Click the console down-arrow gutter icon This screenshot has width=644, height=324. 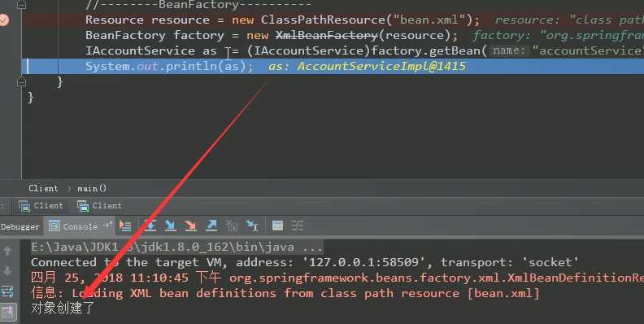(x=7, y=271)
